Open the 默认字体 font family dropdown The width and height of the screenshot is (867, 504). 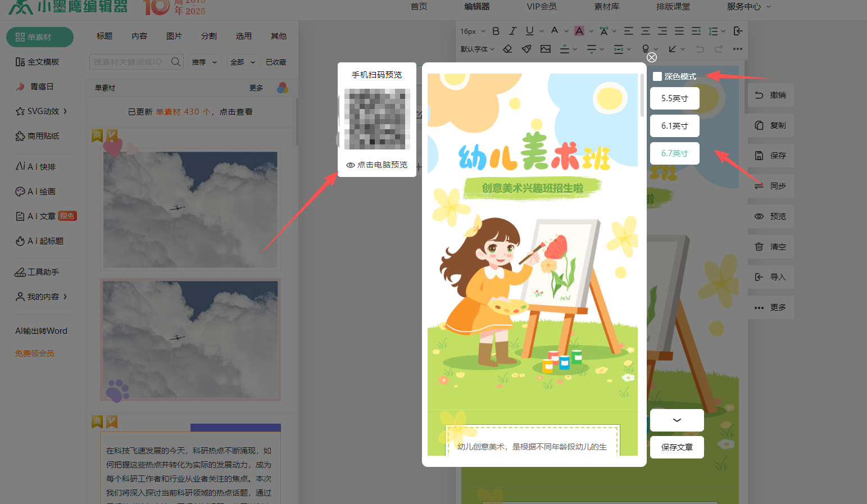pos(477,49)
